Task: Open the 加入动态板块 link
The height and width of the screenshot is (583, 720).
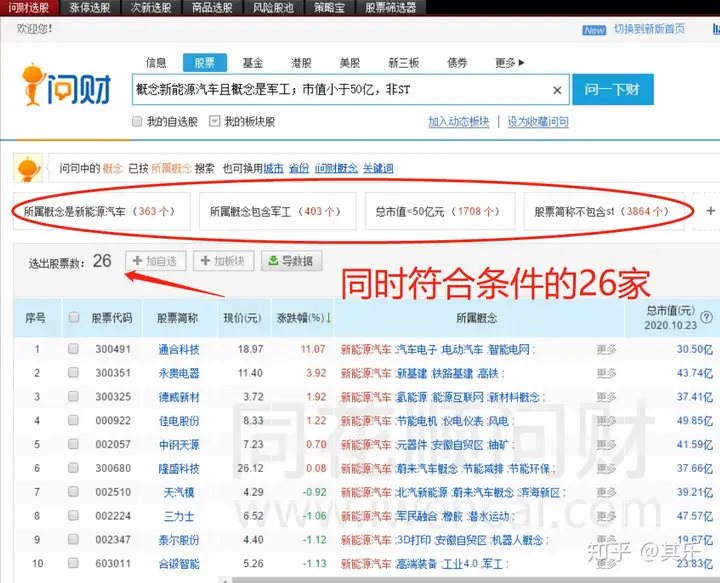Action: pyautogui.click(x=459, y=122)
